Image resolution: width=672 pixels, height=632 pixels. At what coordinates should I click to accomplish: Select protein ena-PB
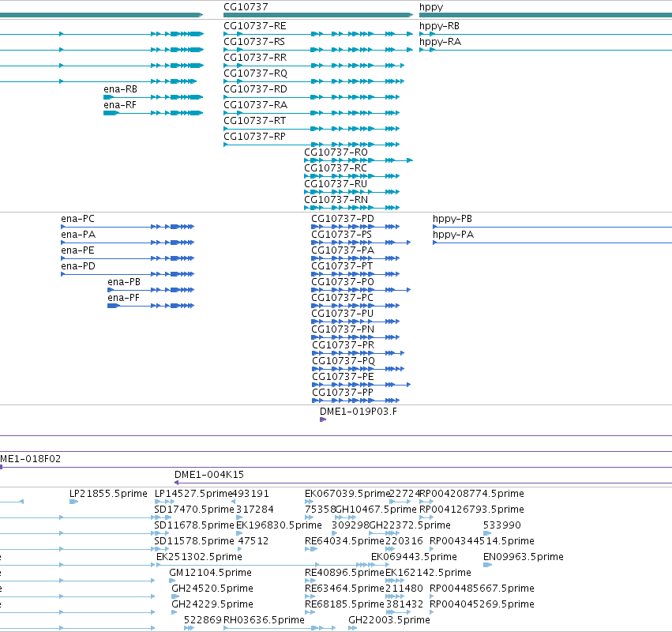point(124,282)
